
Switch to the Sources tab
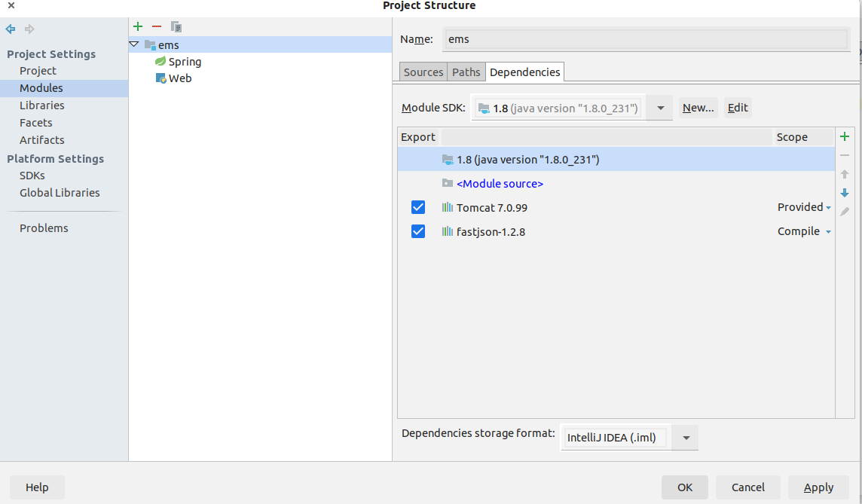pyautogui.click(x=423, y=72)
